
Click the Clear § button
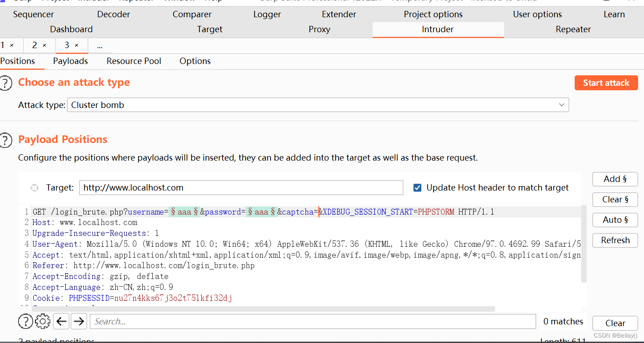pyautogui.click(x=615, y=199)
